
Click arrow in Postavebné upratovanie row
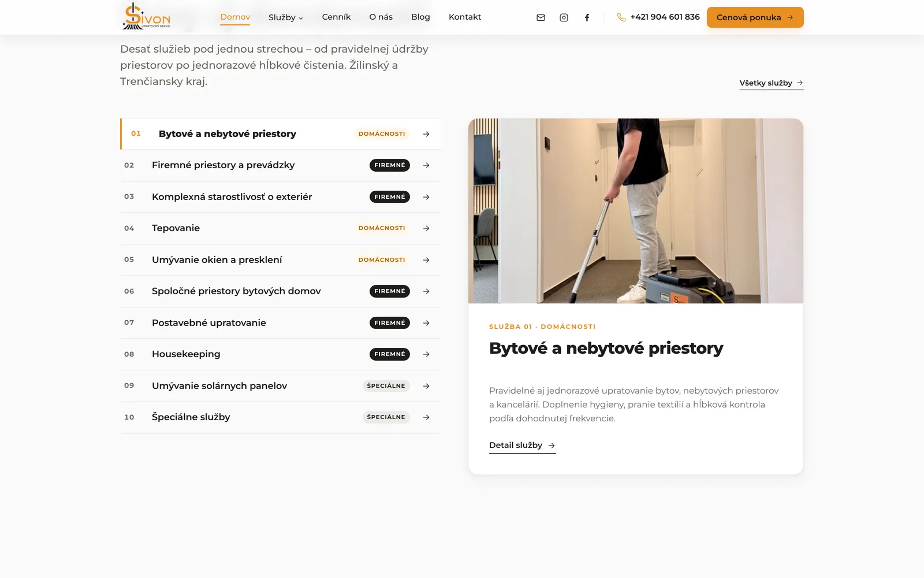coord(426,323)
